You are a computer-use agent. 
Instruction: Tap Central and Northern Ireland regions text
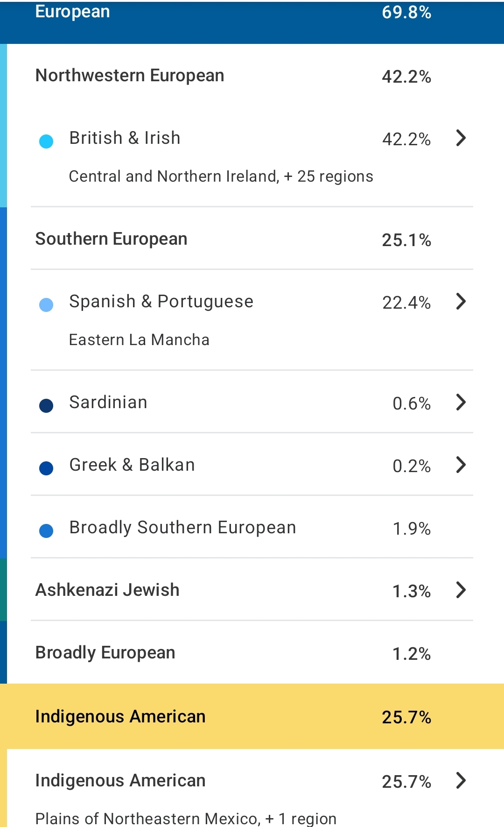[x=221, y=177]
